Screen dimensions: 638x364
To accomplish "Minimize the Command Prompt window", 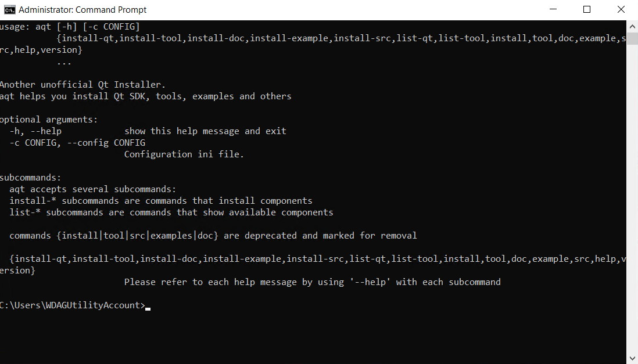I will [554, 9].
